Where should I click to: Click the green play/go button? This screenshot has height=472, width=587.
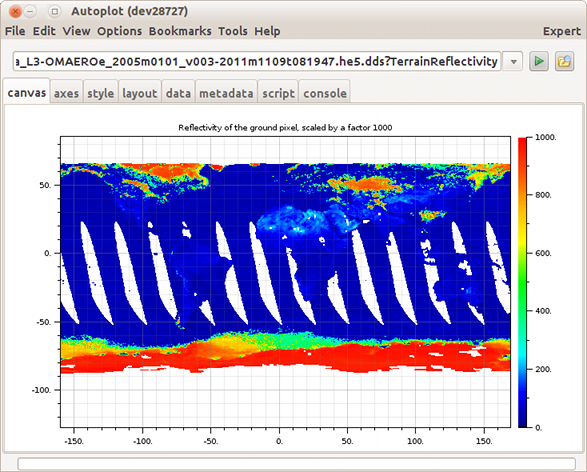pyautogui.click(x=539, y=61)
